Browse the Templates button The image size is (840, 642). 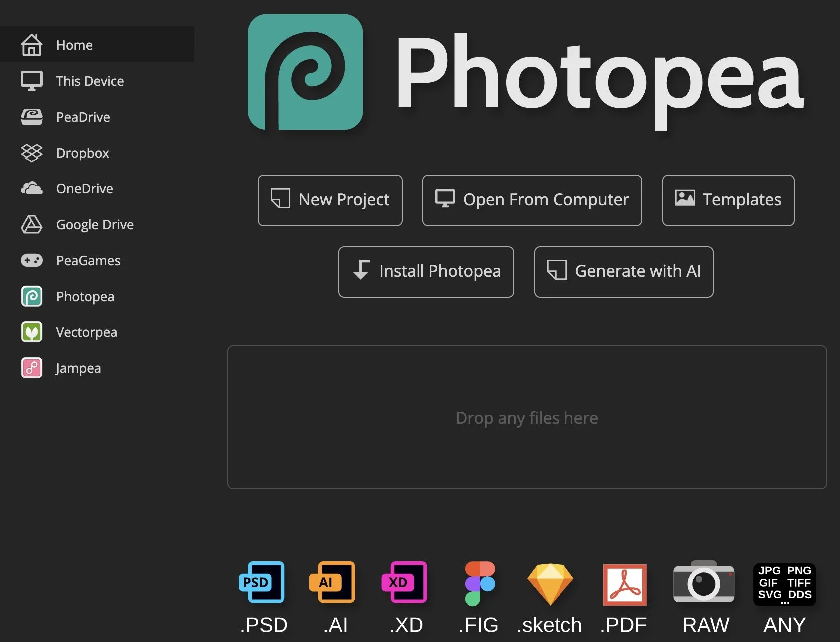(728, 200)
